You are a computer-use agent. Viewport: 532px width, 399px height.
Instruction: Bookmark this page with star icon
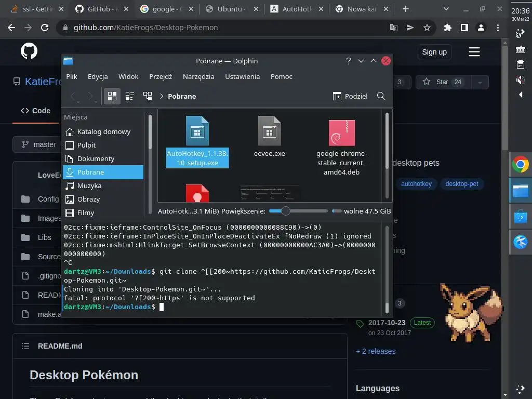[x=427, y=28]
